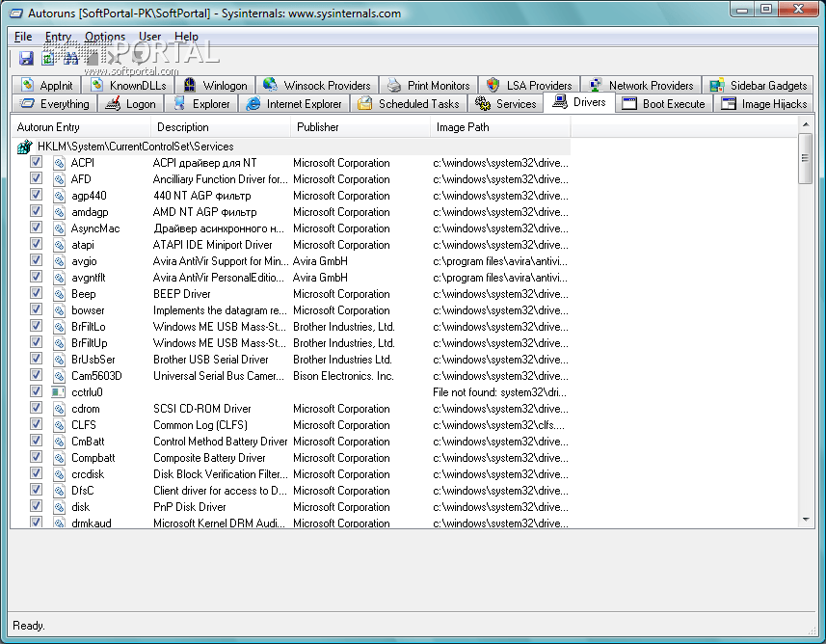Click the vertical scrollbar down arrow
This screenshot has width=826, height=644.
coord(806,519)
